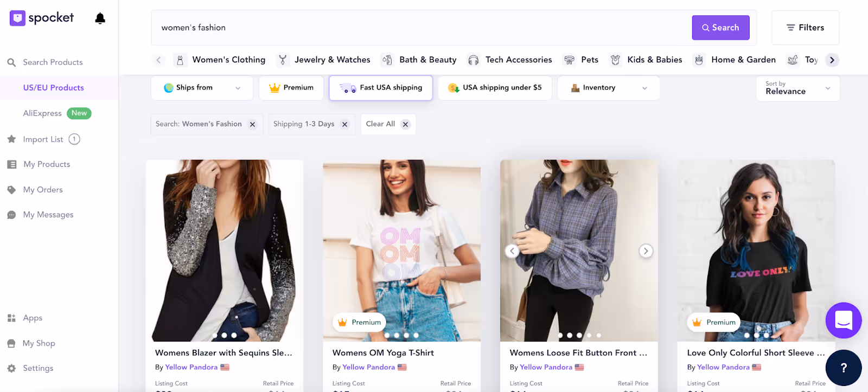Open My Messages
The height and width of the screenshot is (392, 868).
pos(48,215)
